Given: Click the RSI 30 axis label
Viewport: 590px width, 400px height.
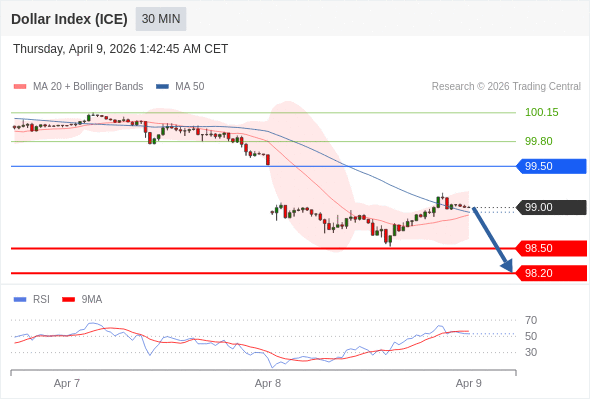Looking at the screenshot, I should click(x=531, y=352).
